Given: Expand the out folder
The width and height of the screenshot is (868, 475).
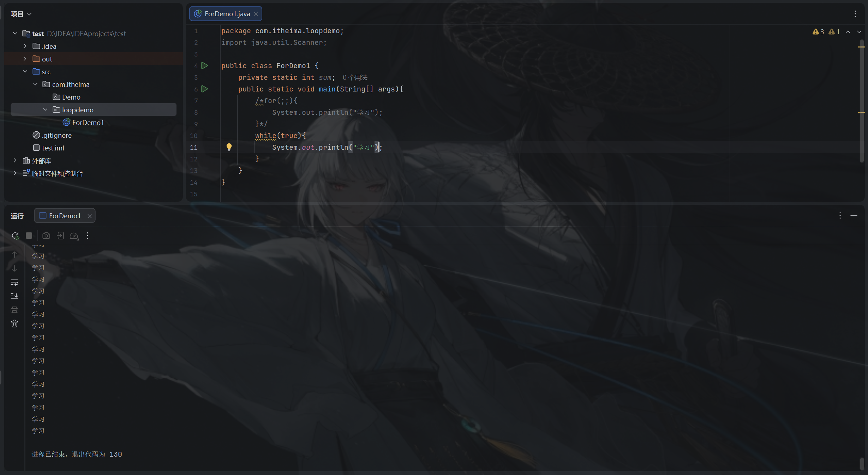Looking at the screenshot, I should [x=25, y=59].
